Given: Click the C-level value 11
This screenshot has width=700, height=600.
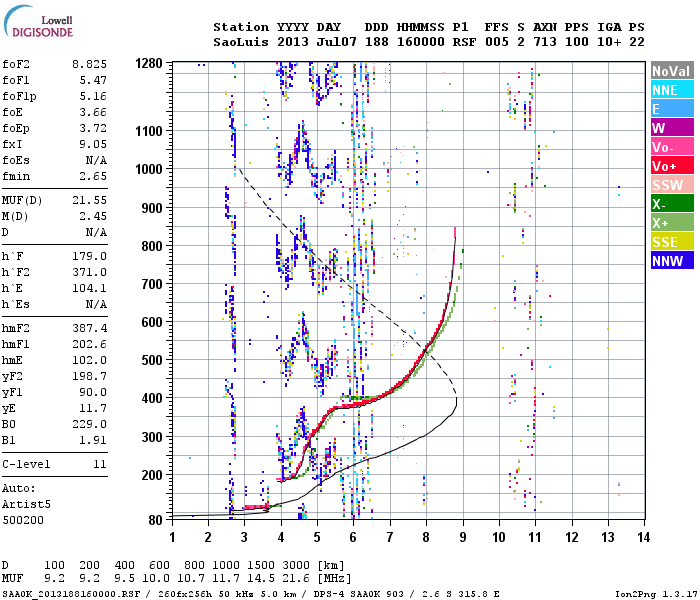Looking at the screenshot, I should pos(100,464).
